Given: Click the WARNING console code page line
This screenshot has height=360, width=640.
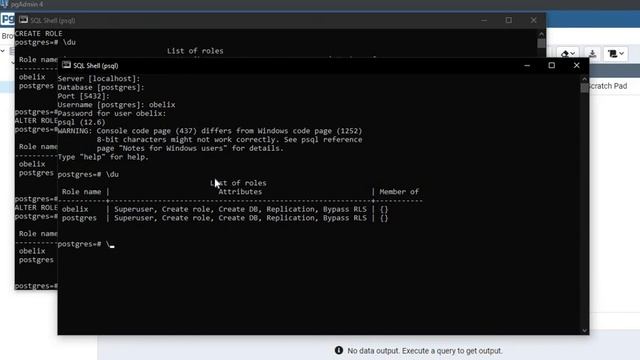Looking at the screenshot, I should (x=210, y=131).
